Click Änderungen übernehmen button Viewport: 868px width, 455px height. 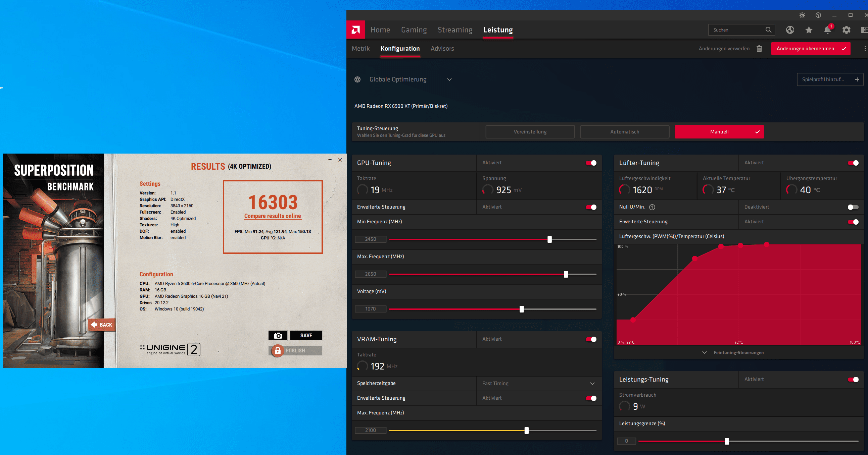[x=811, y=49]
